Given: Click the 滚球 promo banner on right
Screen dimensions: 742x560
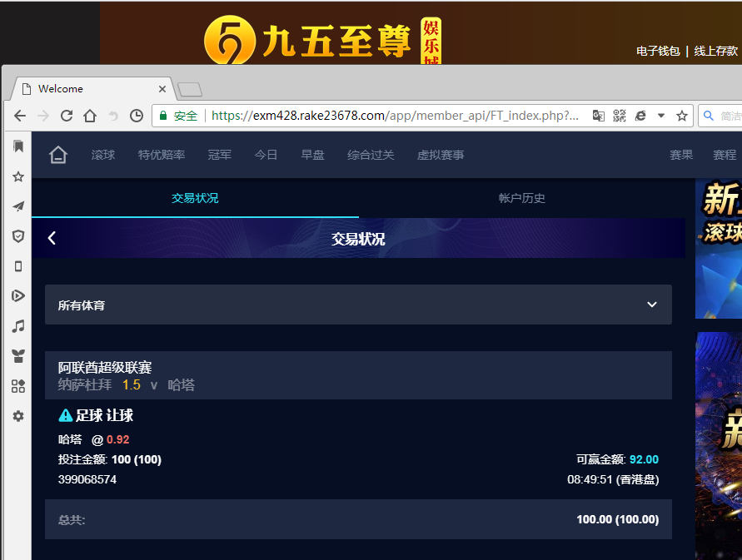Looking at the screenshot, I should pyautogui.click(x=719, y=249).
